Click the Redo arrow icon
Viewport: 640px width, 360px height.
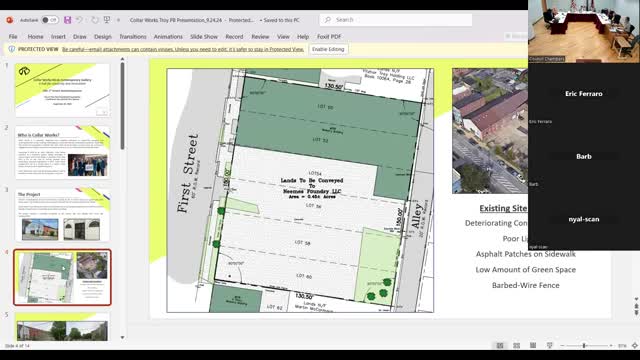(x=95, y=20)
